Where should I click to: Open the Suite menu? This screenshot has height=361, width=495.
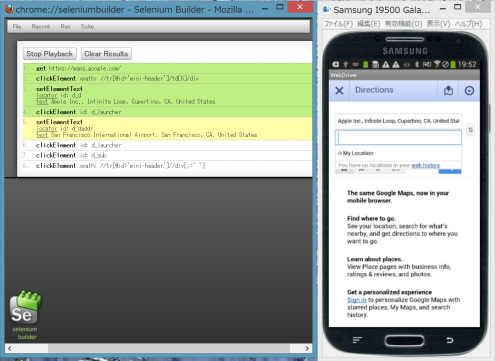click(x=87, y=26)
